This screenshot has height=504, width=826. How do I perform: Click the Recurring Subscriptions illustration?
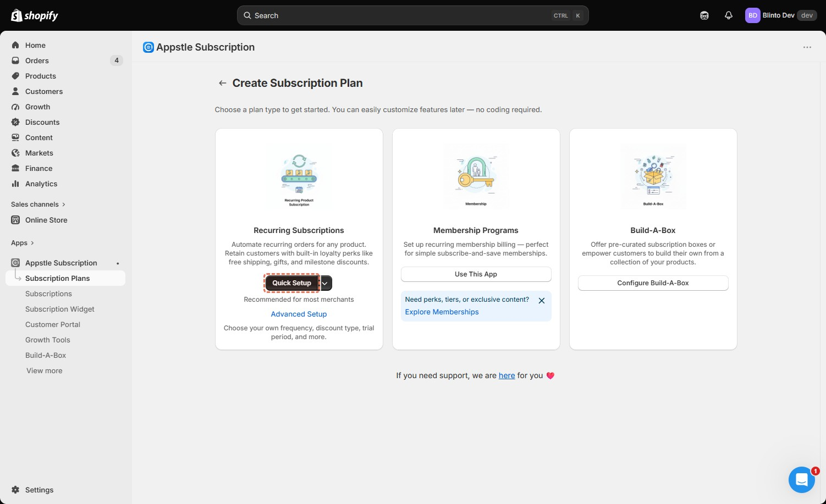click(299, 176)
